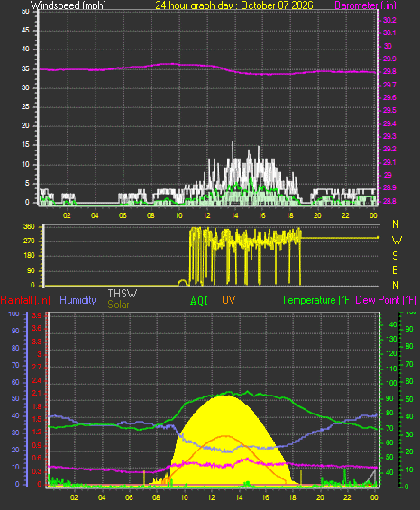Click the end dot of the wind direction line

[378, 238]
